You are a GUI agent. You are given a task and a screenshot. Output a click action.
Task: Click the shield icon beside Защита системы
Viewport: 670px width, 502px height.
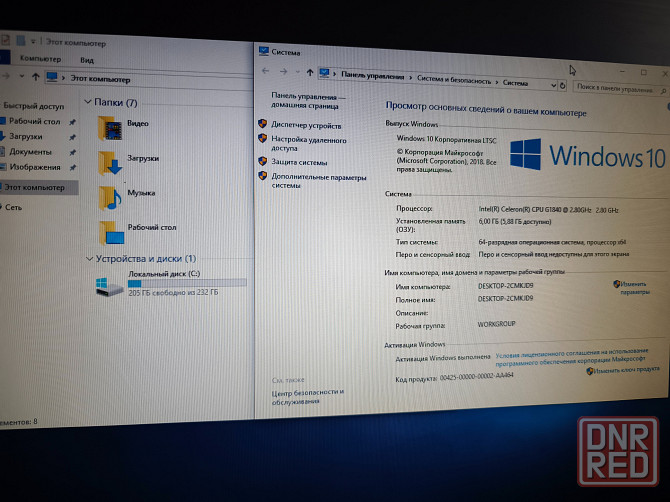pyautogui.click(x=262, y=161)
